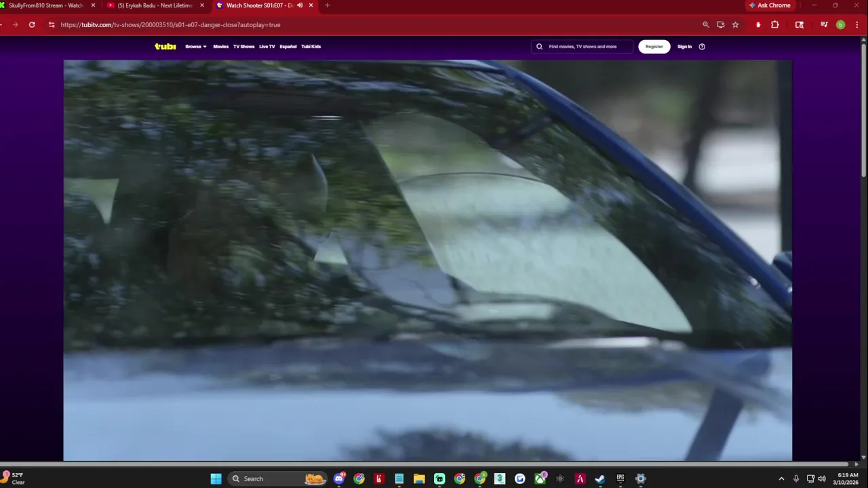The width and height of the screenshot is (868, 488).
Task: Open Tubi Kids
Action: tap(311, 47)
